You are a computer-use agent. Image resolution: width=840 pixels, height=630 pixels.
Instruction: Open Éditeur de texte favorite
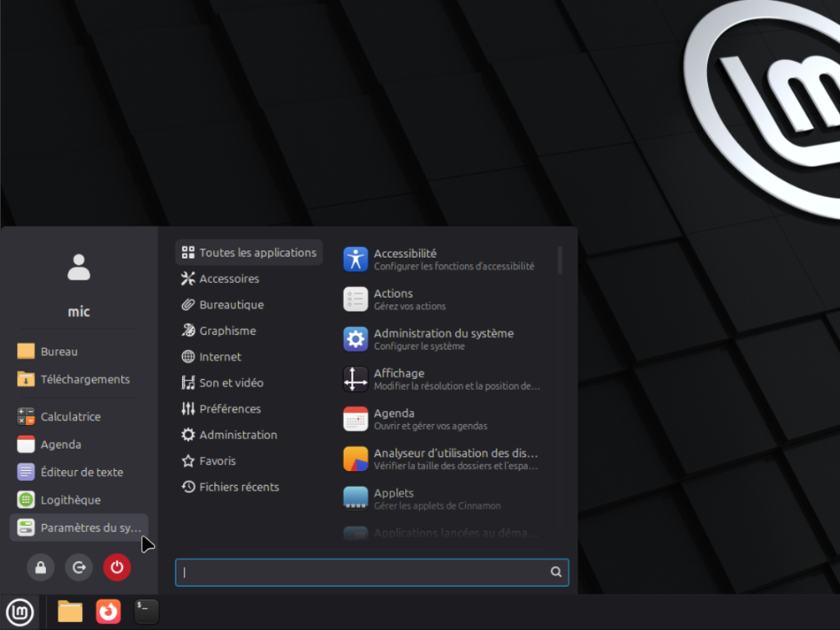click(x=79, y=472)
